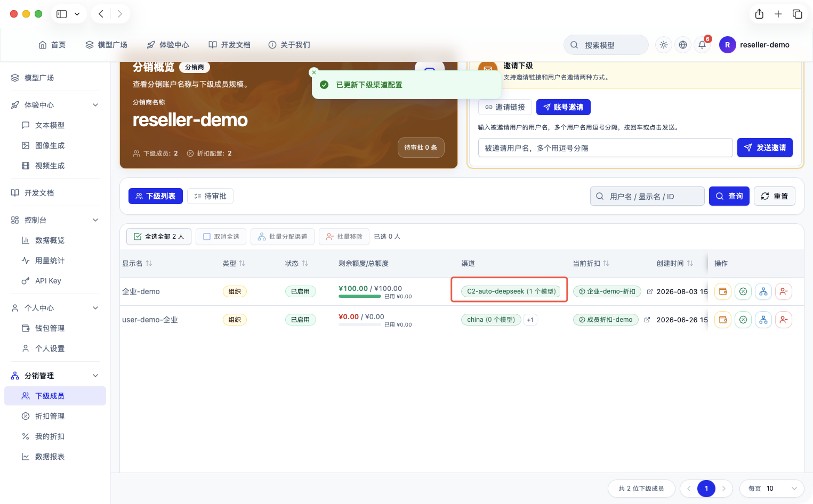Open 每页 10 page size dropdown
Screen dimensions: 813x504
[771, 489]
